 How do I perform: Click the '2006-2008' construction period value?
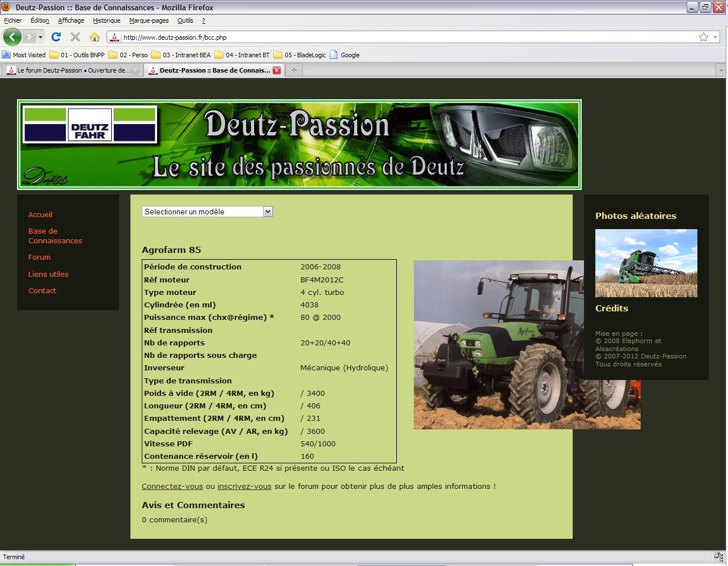click(320, 267)
